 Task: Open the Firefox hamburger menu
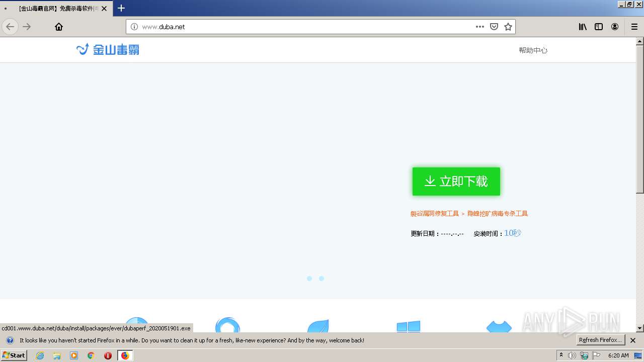click(634, 27)
